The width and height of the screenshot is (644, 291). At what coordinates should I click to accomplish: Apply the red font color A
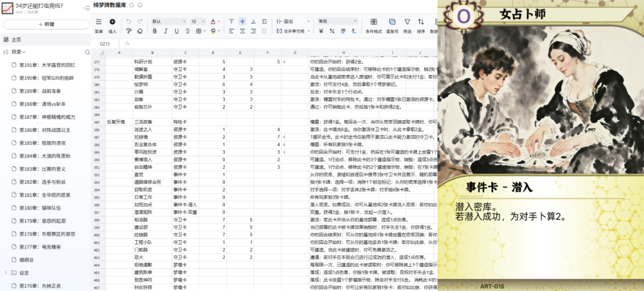coord(213,21)
